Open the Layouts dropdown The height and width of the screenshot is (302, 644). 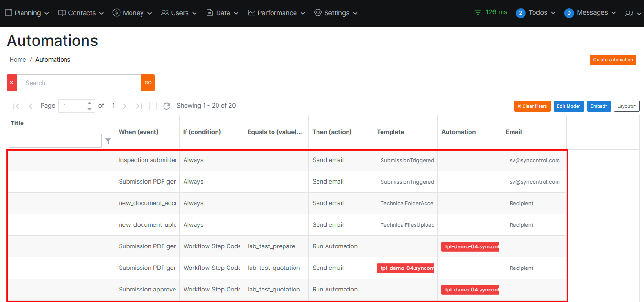click(626, 106)
